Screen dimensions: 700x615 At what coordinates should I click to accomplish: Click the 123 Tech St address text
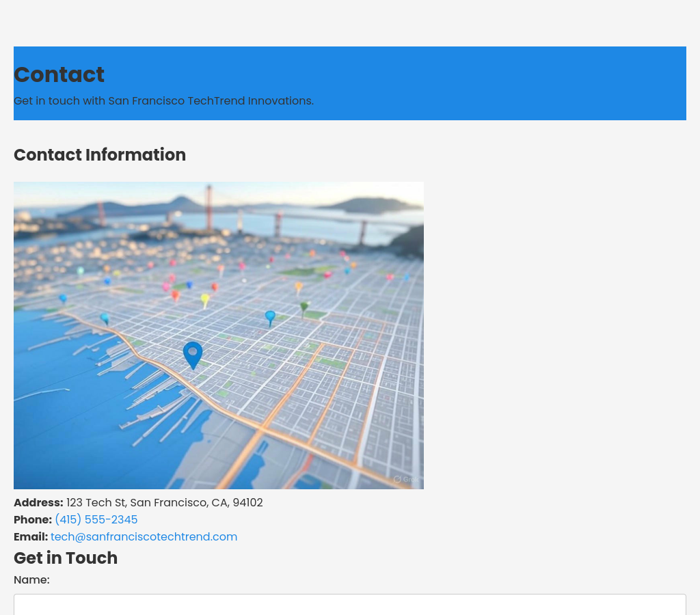[164, 503]
